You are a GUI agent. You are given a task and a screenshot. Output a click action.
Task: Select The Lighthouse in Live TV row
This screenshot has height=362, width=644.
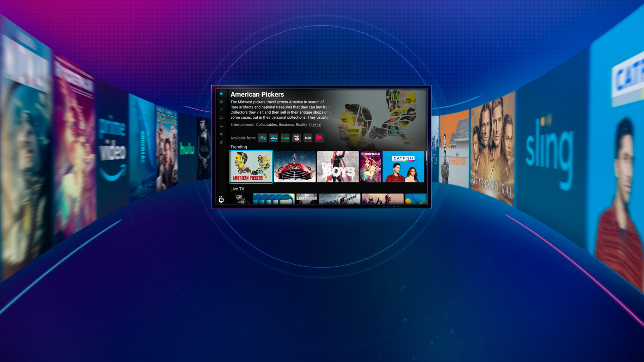tap(307, 199)
